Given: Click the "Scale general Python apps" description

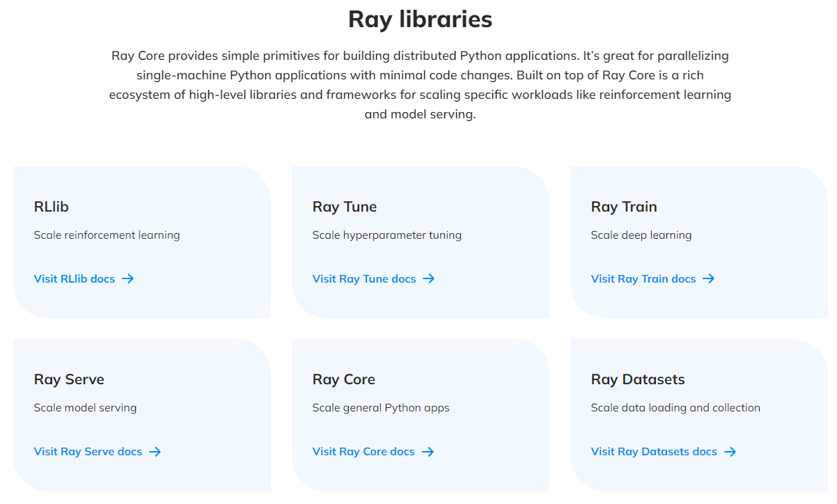Looking at the screenshot, I should (x=381, y=408).
